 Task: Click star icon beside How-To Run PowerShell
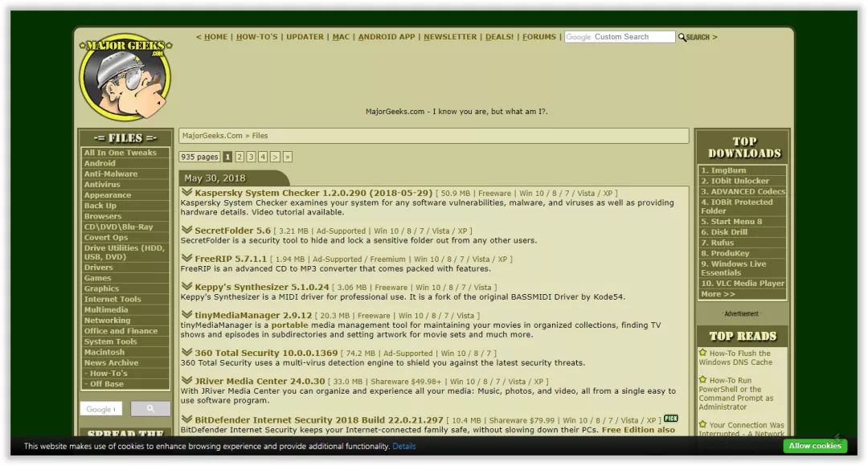[702, 380]
